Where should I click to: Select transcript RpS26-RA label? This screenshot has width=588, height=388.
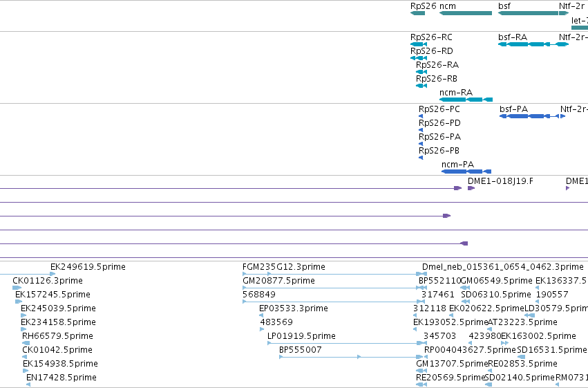point(437,65)
